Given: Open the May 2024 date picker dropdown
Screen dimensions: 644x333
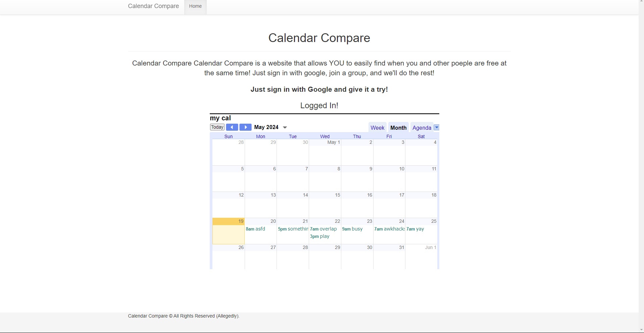Looking at the screenshot, I should pos(285,127).
